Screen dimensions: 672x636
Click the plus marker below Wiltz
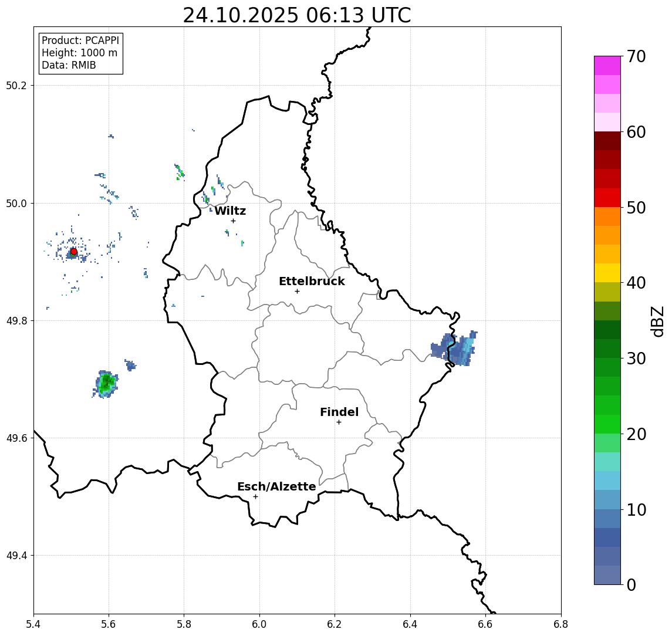[233, 221]
